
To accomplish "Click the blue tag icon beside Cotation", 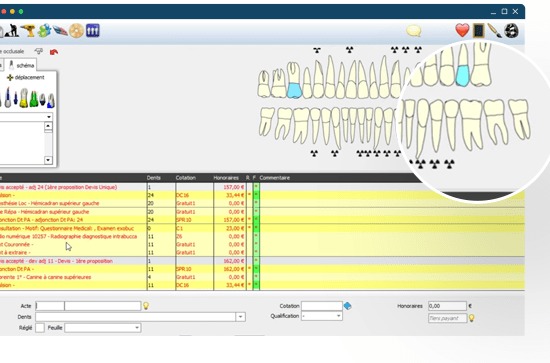I will (347, 306).
